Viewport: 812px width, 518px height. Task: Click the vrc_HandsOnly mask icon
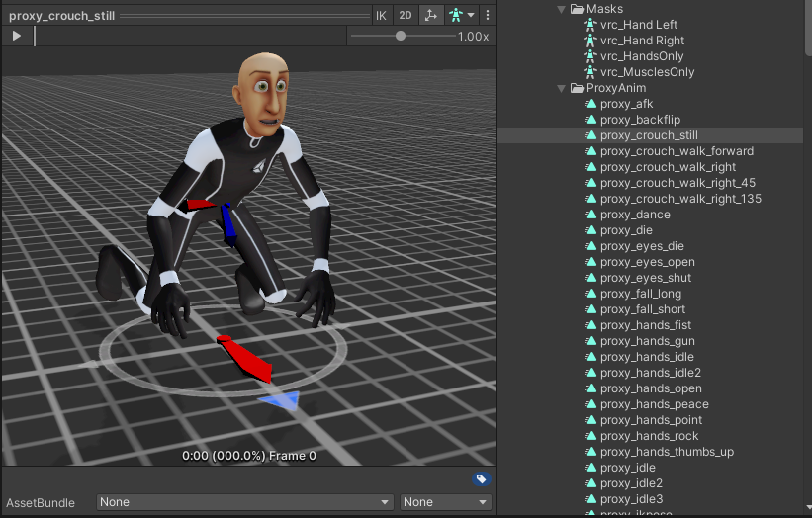(590, 56)
